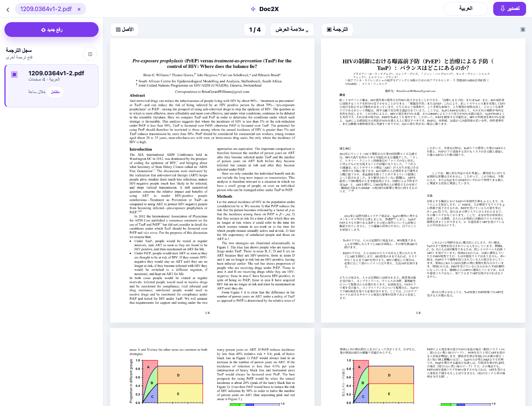532x406 pixels.
Task: Click the 1/4 page number under translated page
Action: [418, 313]
